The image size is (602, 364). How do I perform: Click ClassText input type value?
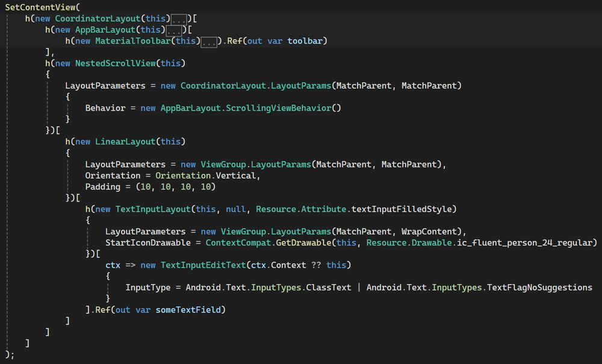click(329, 288)
